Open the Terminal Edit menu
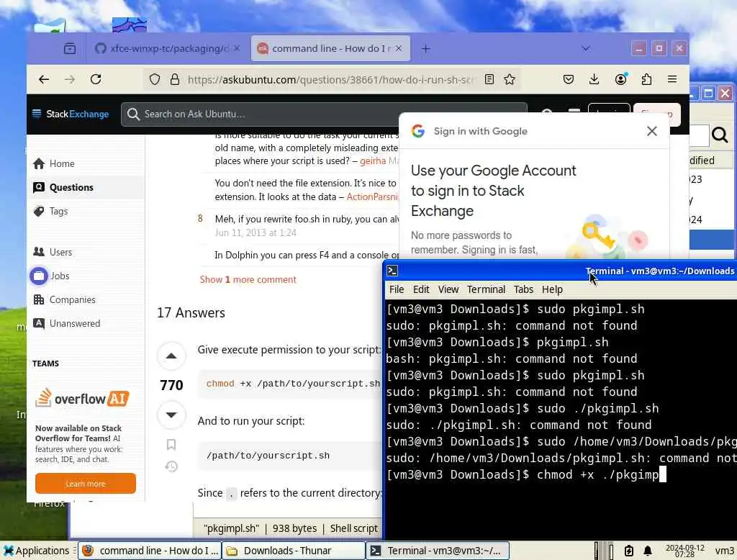 click(421, 289)
